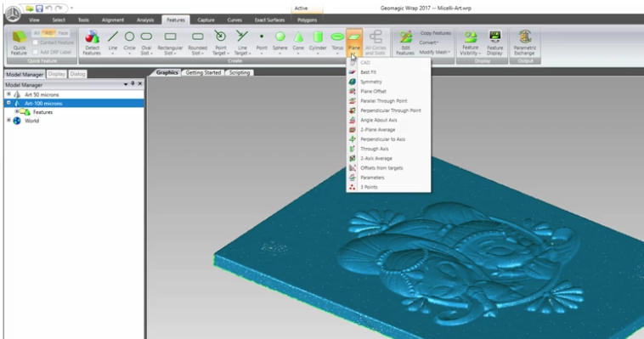Toggle the Add DRF Label checkbox
The height and width of the screenshot is (339, 644).
[x=36, y=52]
